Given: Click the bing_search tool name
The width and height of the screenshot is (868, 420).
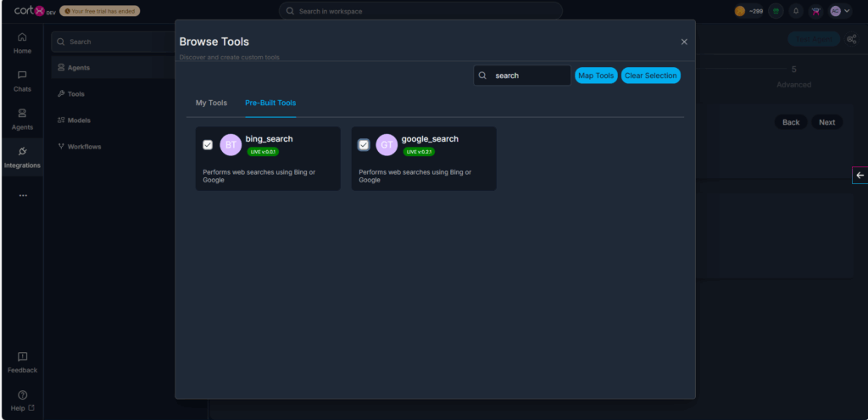Looking at the screenshot, I should [269, 139].
